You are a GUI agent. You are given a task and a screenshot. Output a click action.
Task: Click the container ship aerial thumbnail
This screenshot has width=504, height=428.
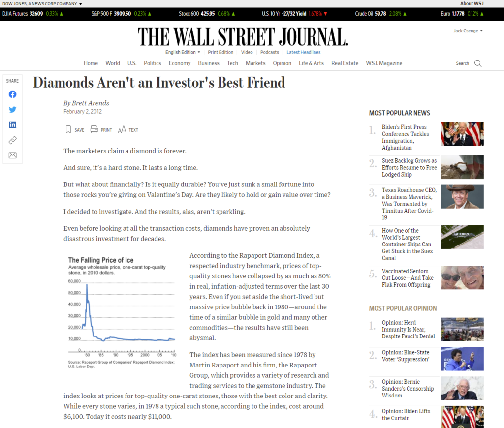[462, 237]
